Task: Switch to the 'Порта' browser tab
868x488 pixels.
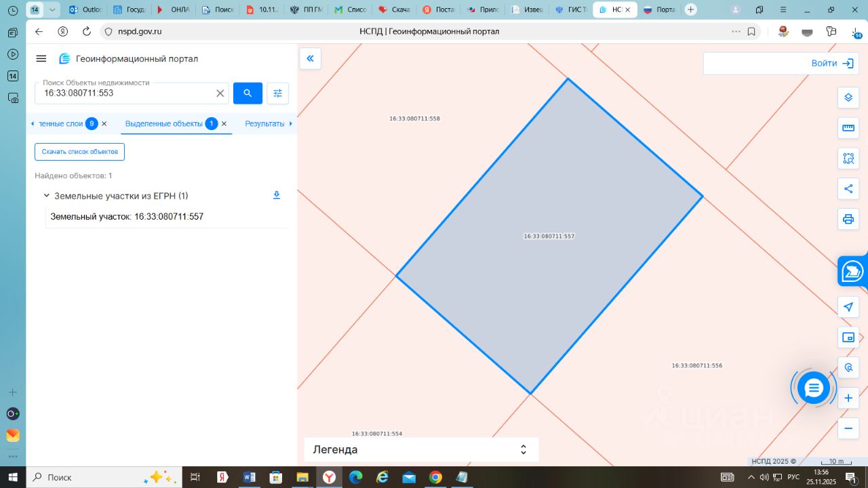Action: click(x=658, y=9)
